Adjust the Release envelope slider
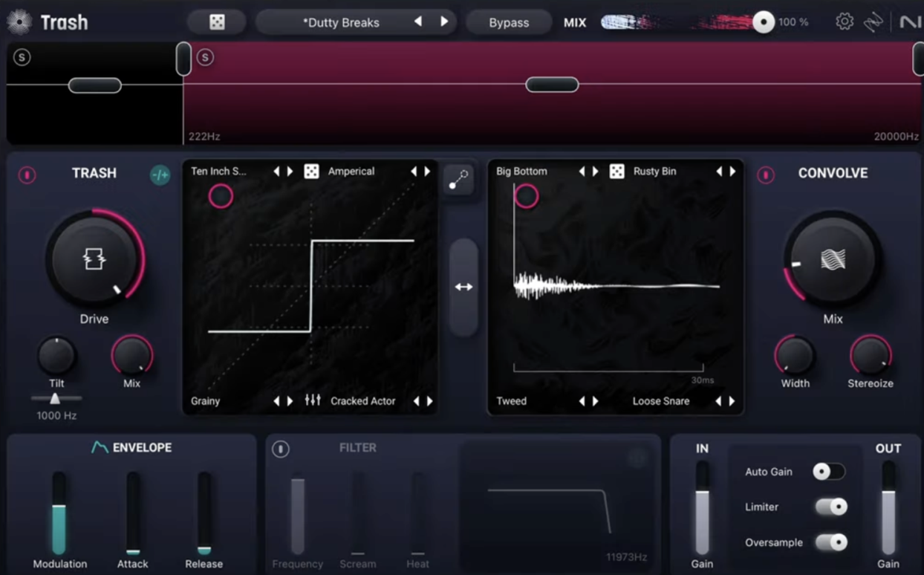 [x=204, y=513]
